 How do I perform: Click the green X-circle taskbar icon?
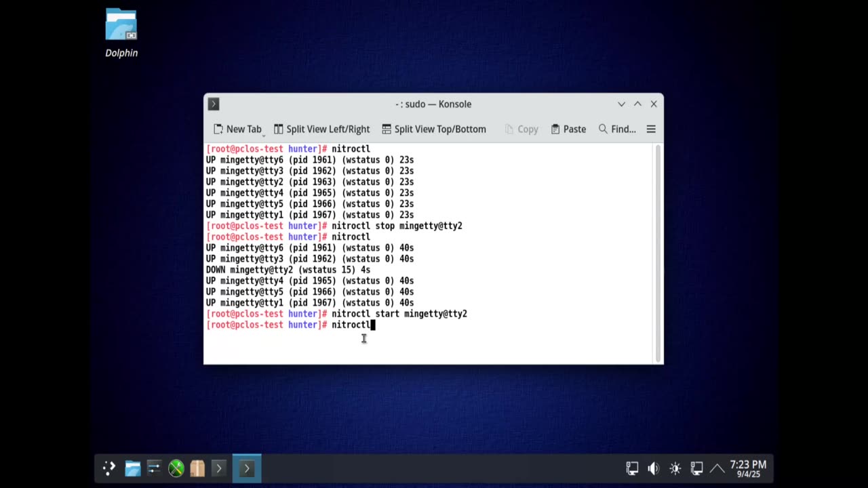[176, 468]
